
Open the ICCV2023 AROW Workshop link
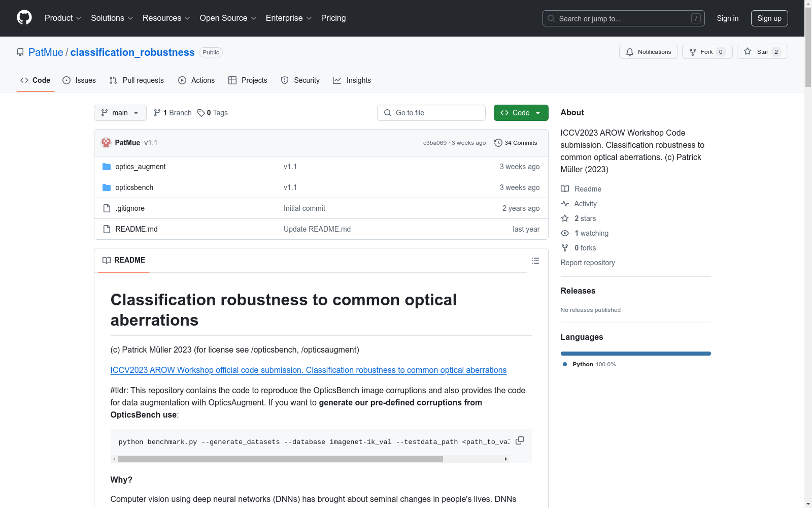(309, 370)
